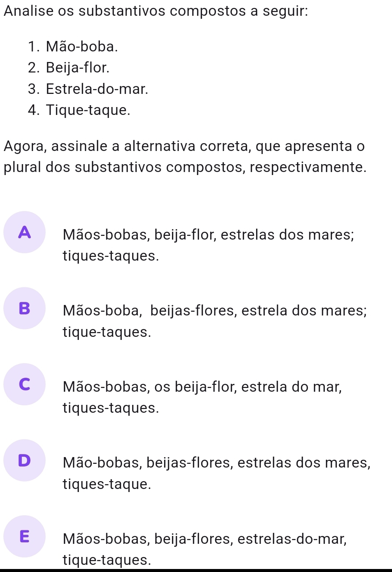Click list item 'Tique-taque.'
This screenshot has width=392, height=572.
(88, 110)
